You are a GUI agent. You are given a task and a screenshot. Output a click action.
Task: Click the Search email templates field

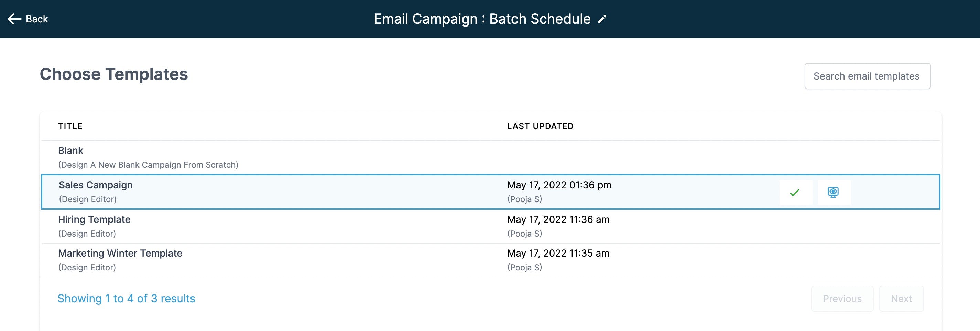[x=867, y=76]
